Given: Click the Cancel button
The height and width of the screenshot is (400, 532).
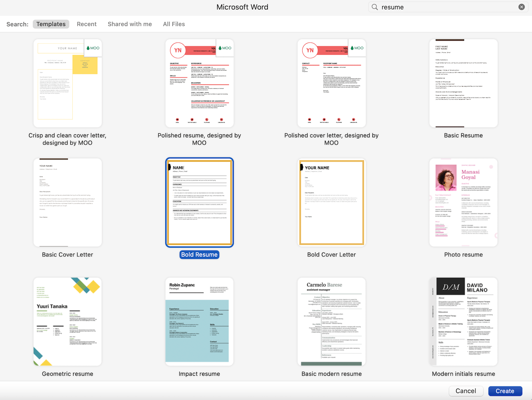Looking at the screenshot, I should tap(466, 391).
